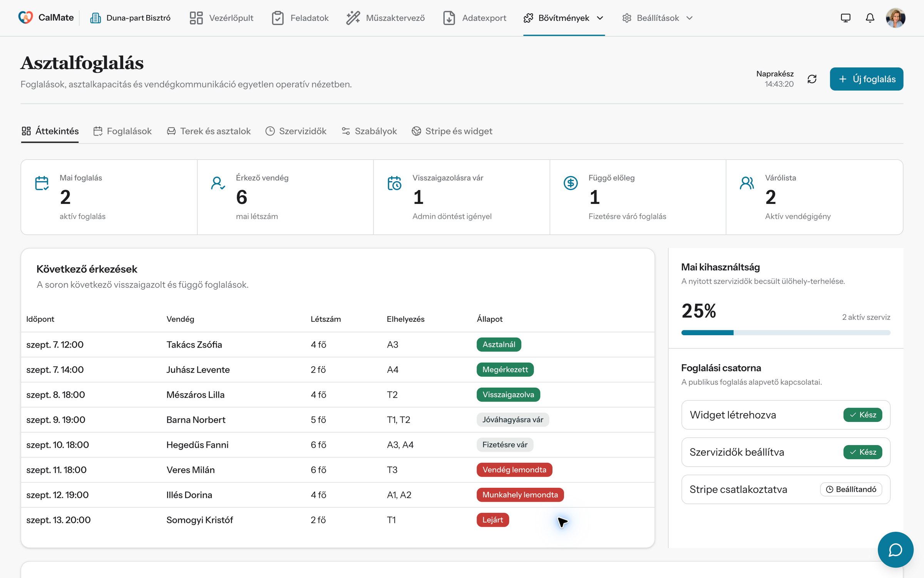Open notifications bell icon
This screenshot has height=578, width=924.
tap(870, 18)
